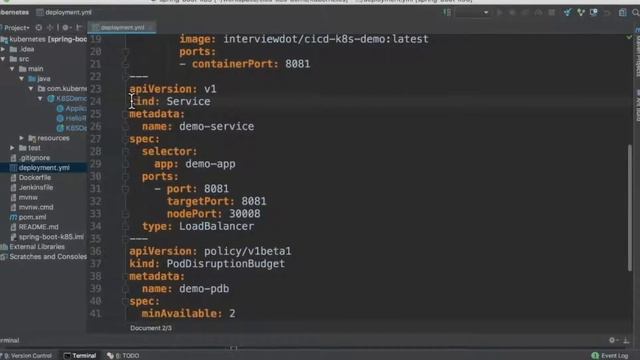Select the kubernetes project root node
This screenshot has height=360, width=640.
44,40
